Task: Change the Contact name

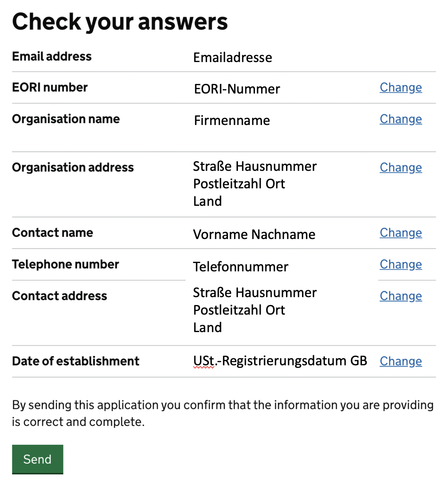Action: [x=401, y=233]
